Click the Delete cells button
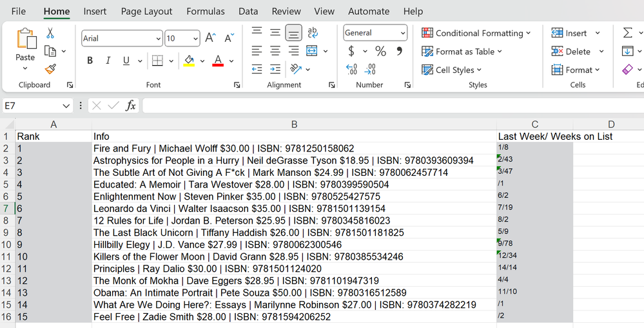 click(x=571, y=52)
